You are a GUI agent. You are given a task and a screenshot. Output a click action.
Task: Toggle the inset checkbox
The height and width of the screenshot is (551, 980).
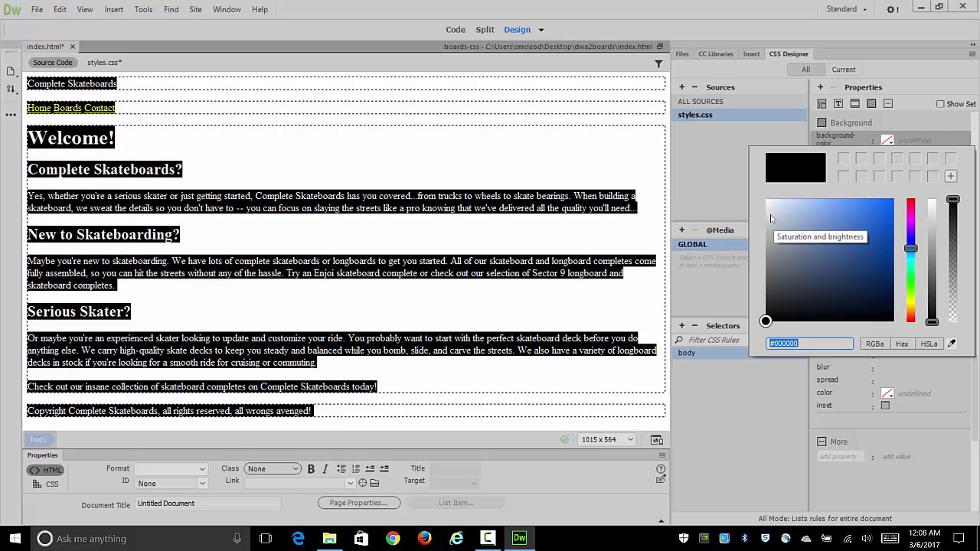pos(885,406)
